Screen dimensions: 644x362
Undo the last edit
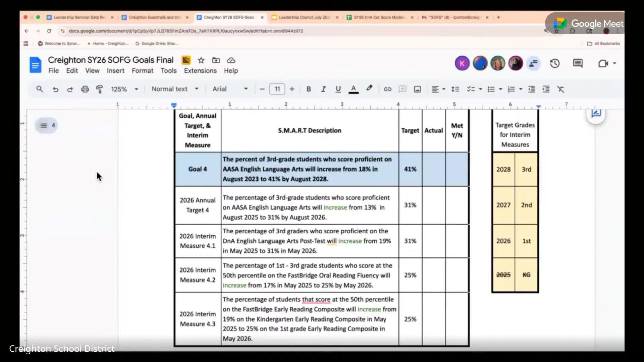(x=55, y=89)
